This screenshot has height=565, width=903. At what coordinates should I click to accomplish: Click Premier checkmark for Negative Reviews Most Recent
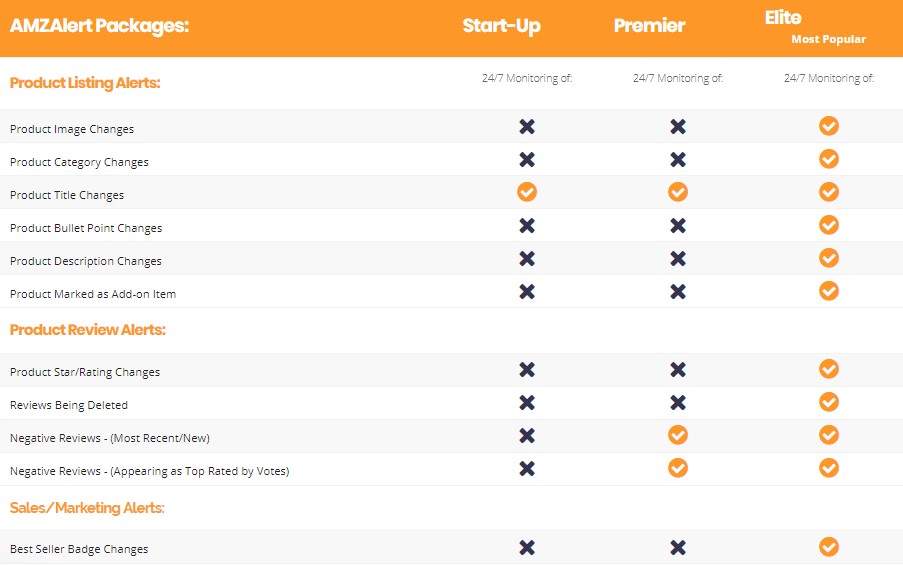[x=678, y=435]
